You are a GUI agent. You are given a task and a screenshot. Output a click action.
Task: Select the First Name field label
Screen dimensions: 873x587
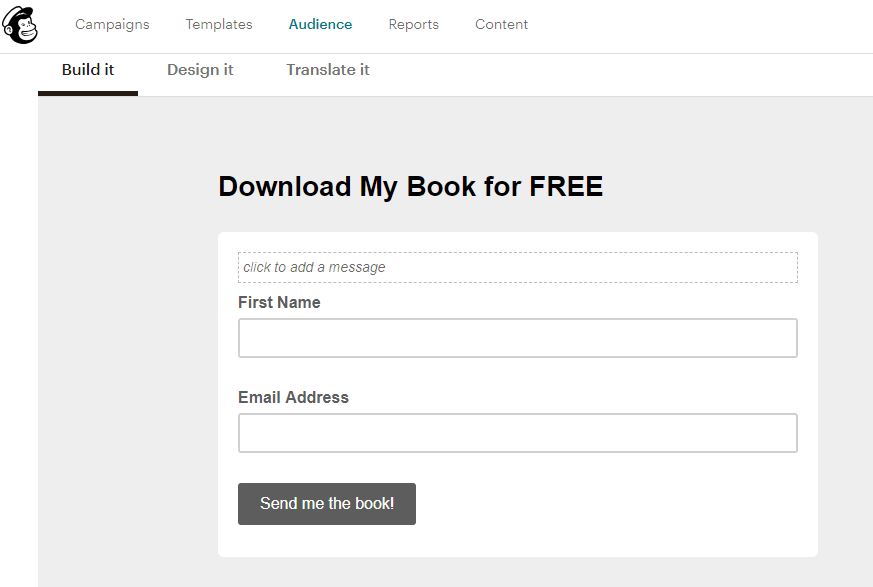click(x=279, y=302)
